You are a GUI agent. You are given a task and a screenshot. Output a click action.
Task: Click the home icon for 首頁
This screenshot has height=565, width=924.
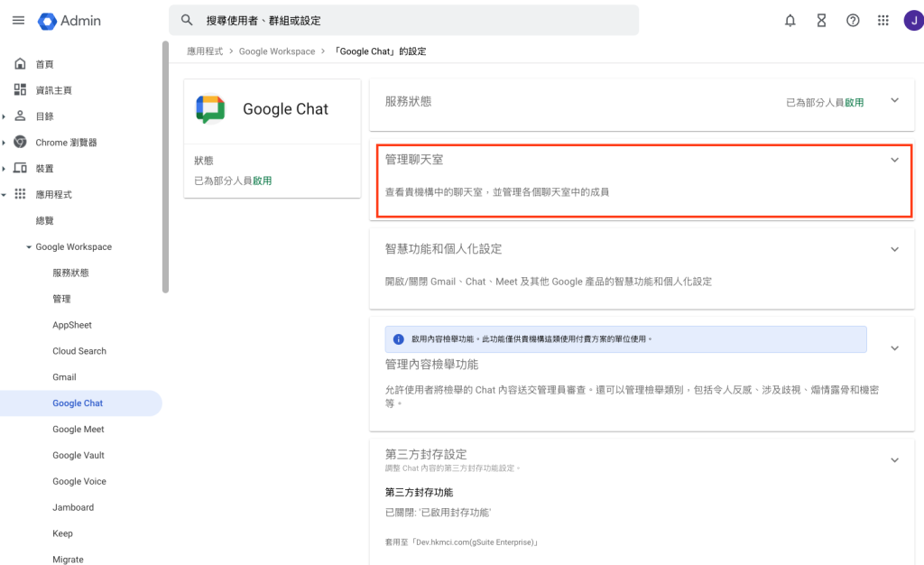[20, 63]
